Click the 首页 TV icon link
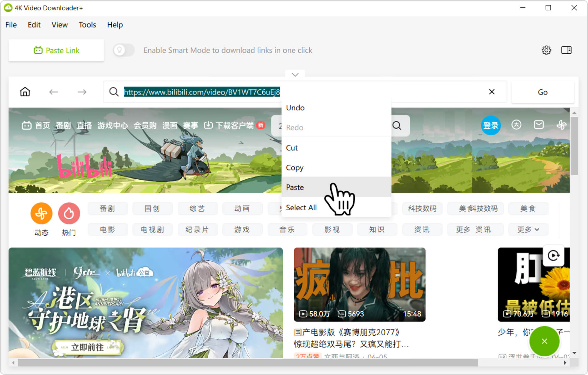Screen dimensions: 588x375 (x=36, y=125)
